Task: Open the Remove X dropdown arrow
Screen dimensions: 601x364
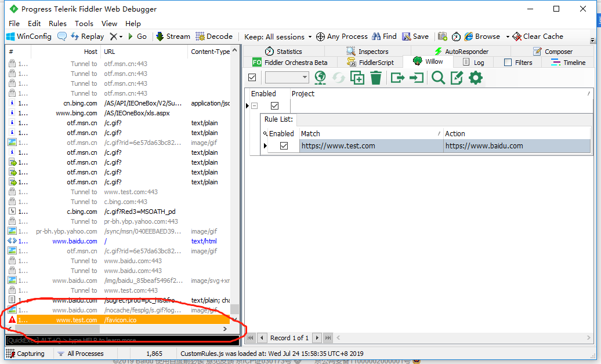Action: click(x=121, y=37)
